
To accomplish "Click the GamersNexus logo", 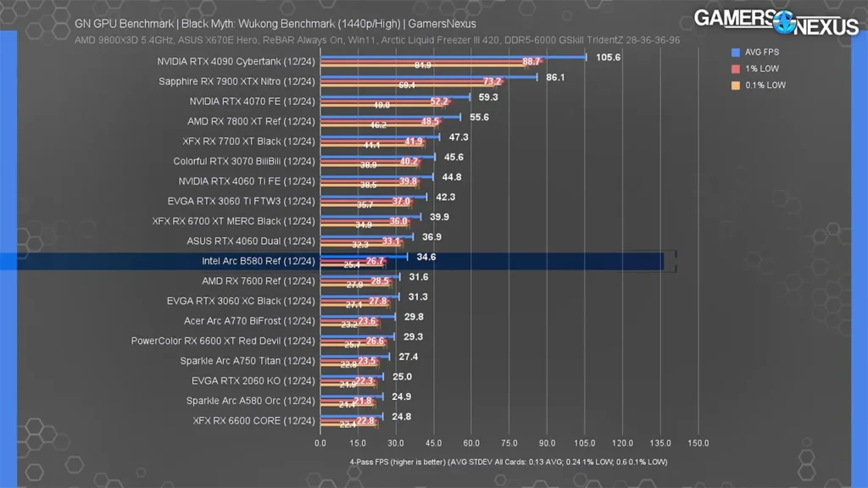I will (x=776, y=22).
